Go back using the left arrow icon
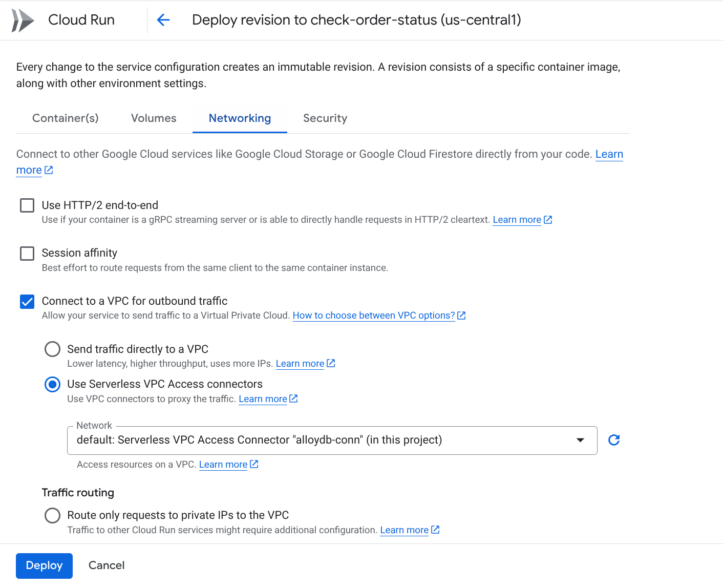Viewport: 723px width, 588px height. click(x=163, y=20)
